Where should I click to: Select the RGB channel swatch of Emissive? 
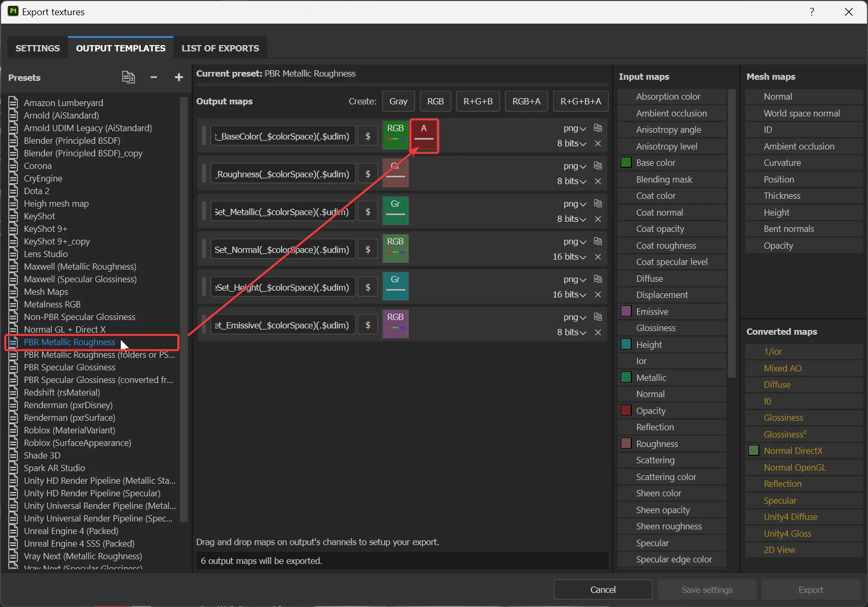click(x=395, y=324)
